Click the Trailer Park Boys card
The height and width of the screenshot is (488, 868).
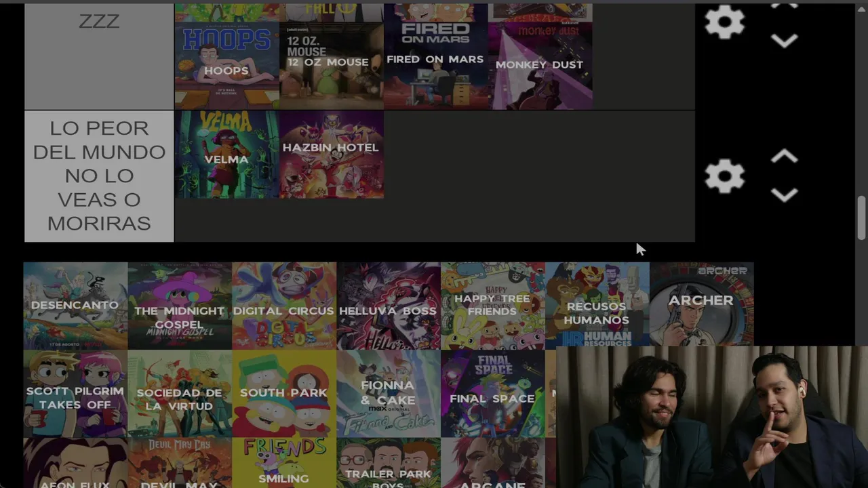(389, 463)
